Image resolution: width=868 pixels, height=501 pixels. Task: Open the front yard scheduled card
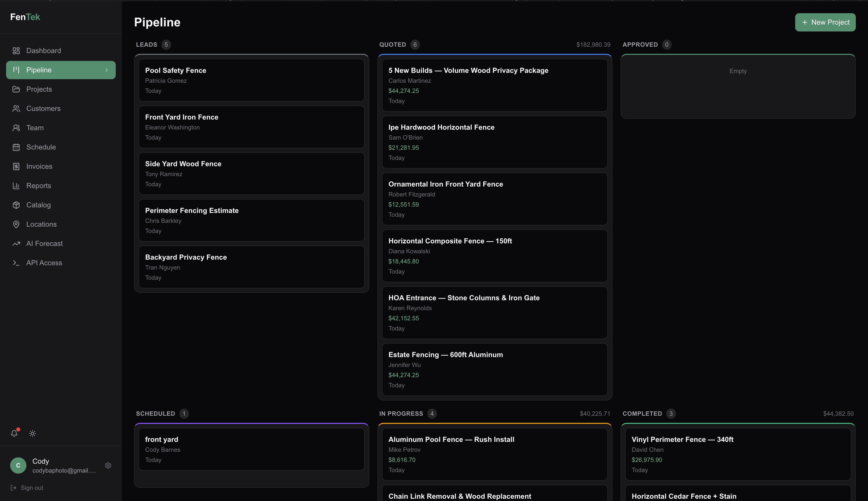pyautogui.click(x=252, y=449)
